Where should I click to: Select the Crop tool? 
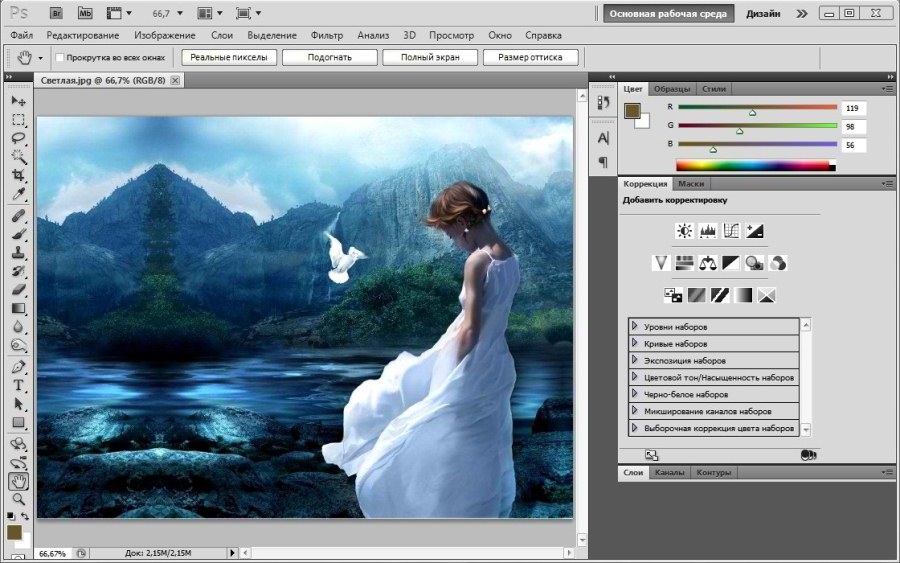click(x=18, y=175)
